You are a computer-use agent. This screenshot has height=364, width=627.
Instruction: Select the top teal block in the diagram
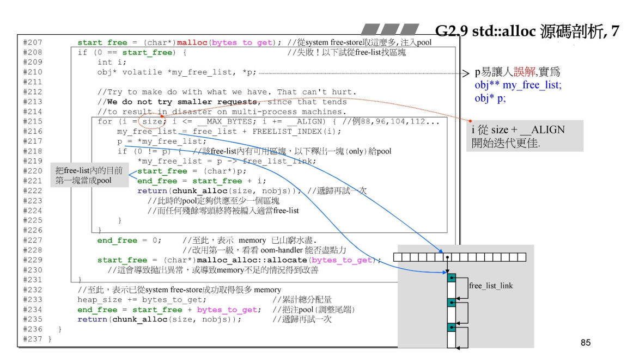coord(451,277)
